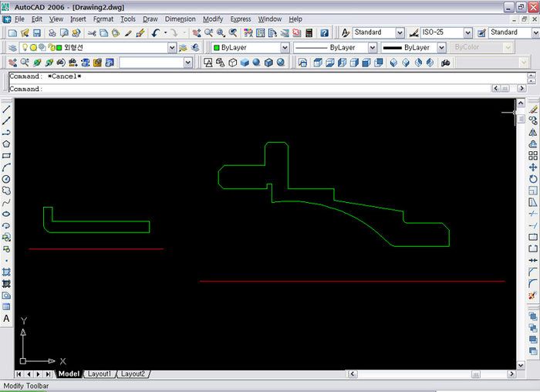Open the Modify menu
The height and width of the screenshot is (392, 540).
213,19
